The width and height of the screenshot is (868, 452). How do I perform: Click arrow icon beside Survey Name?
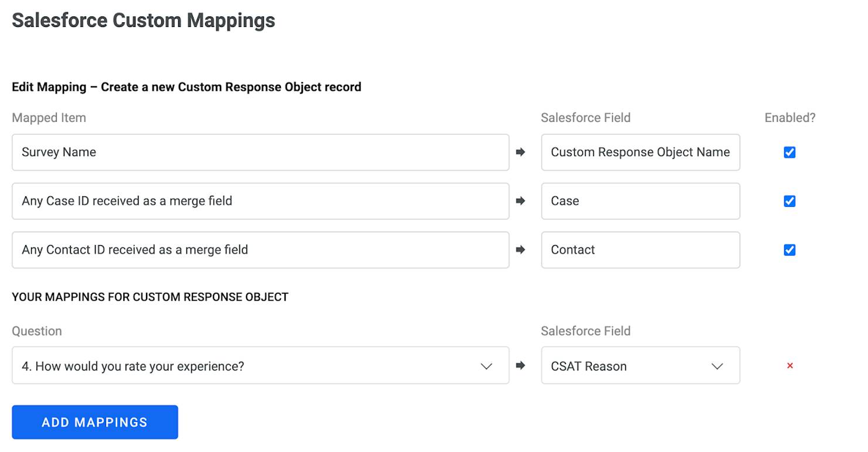(x=520, y=152)
